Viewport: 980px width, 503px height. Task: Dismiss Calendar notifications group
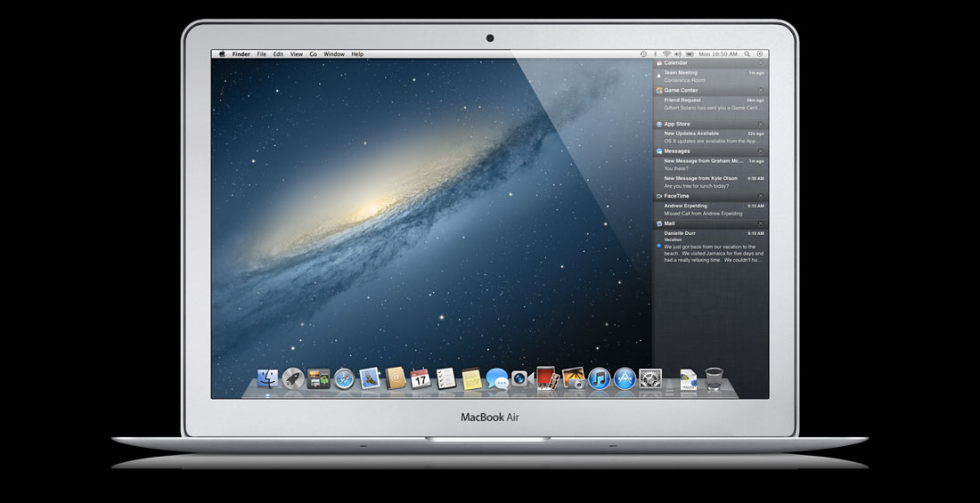pyautogui.click(x=761, y=63)
